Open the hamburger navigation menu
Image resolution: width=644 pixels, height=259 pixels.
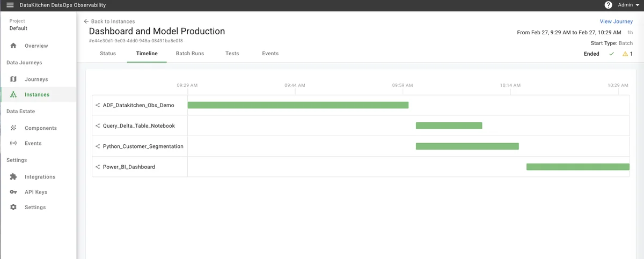(x=10, y=5)
